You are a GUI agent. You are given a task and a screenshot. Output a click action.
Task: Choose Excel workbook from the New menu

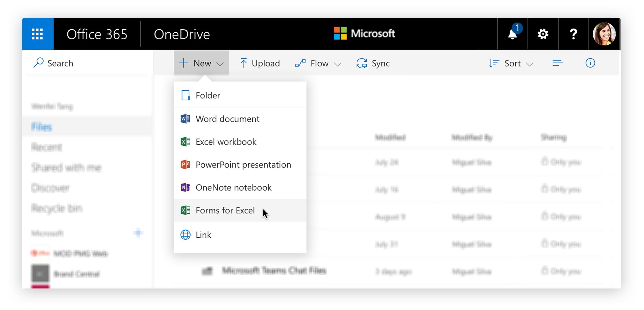click(226, 142)
